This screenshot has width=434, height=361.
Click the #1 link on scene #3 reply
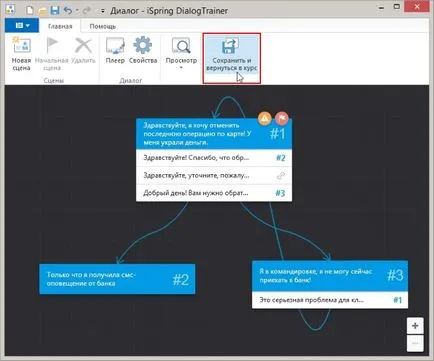point(397,300)
